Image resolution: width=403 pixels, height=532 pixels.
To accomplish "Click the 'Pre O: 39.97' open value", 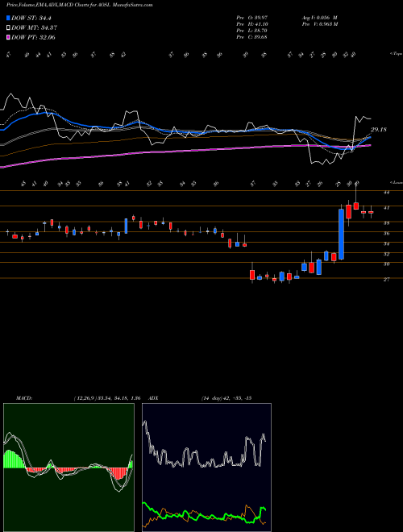I will point(252,17).
